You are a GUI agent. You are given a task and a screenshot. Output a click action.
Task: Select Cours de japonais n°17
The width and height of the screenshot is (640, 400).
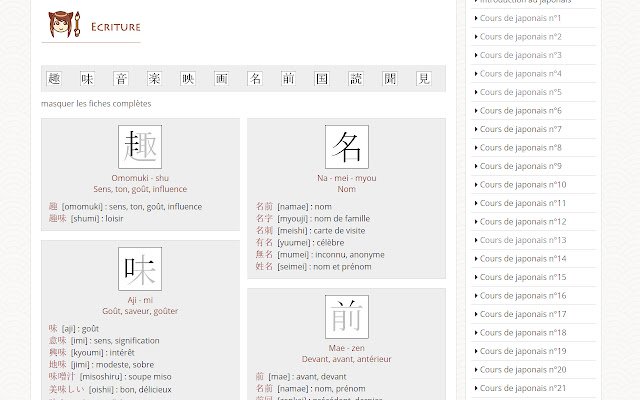point(523,314)
